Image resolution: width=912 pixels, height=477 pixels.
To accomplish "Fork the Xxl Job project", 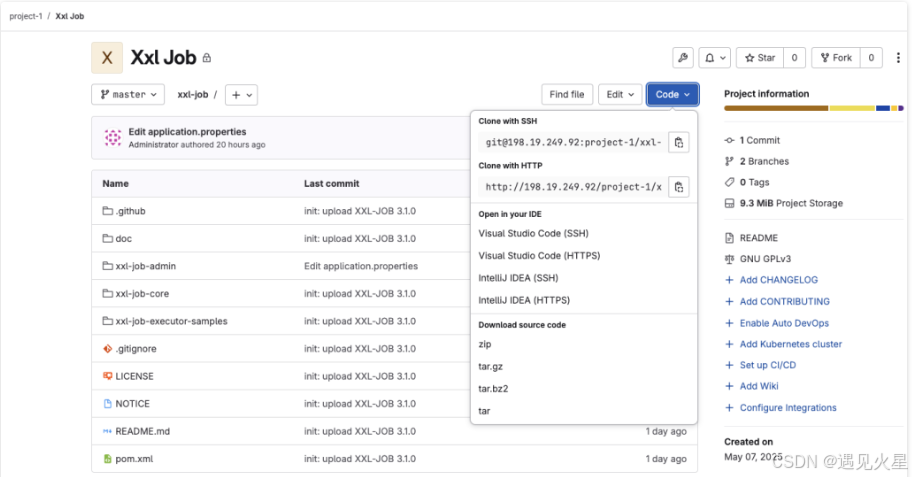I will tap(836, 58).
